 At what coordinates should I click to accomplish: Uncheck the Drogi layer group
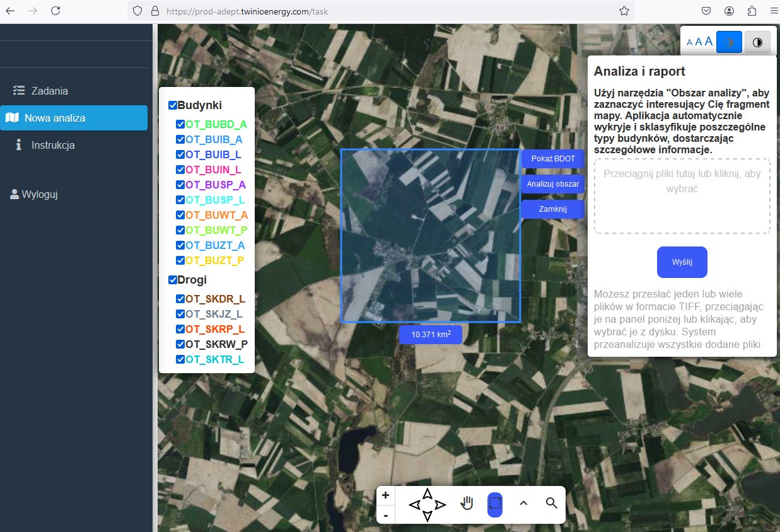(x=173, y=280)
